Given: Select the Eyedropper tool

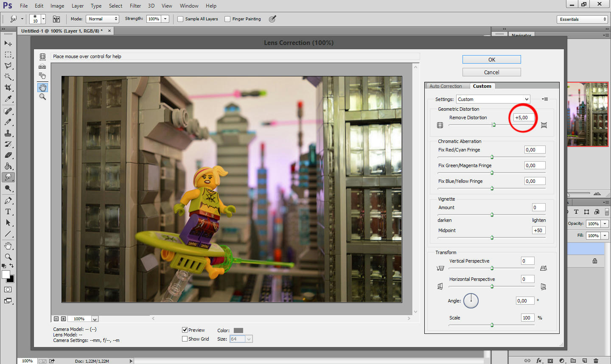Looking at the screenshot, I should tap(8, 99).
